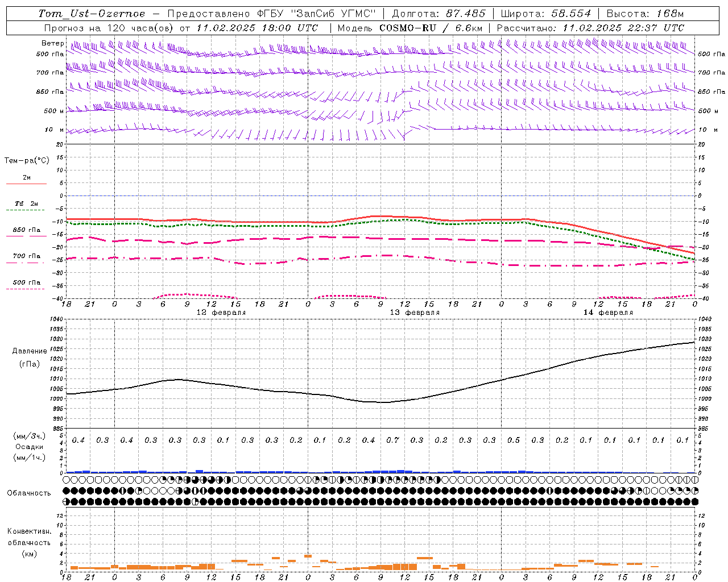728x582 pixels.
Task: Click the '12 февраля' date label
Action: click(x=221, y=313)
